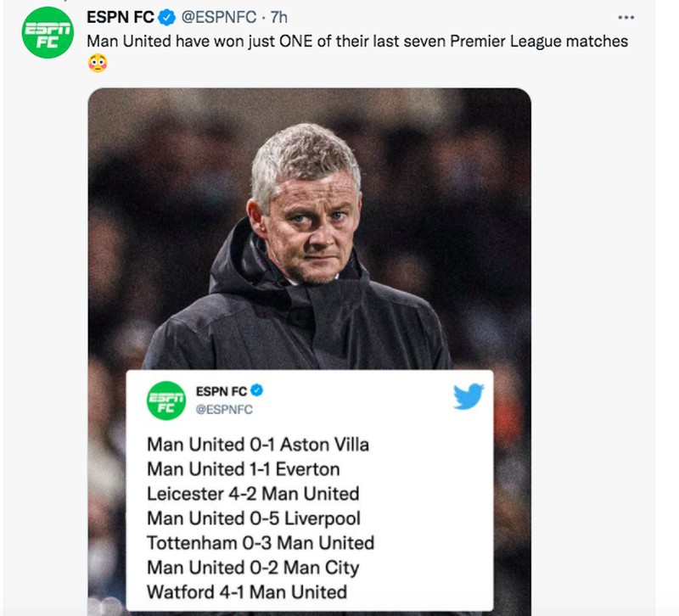Click the green ESPN FC logo inside image

tap(166, 400)
